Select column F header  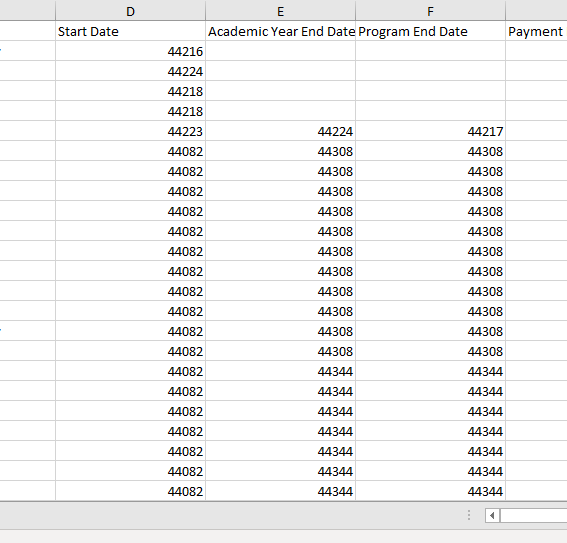430,11
